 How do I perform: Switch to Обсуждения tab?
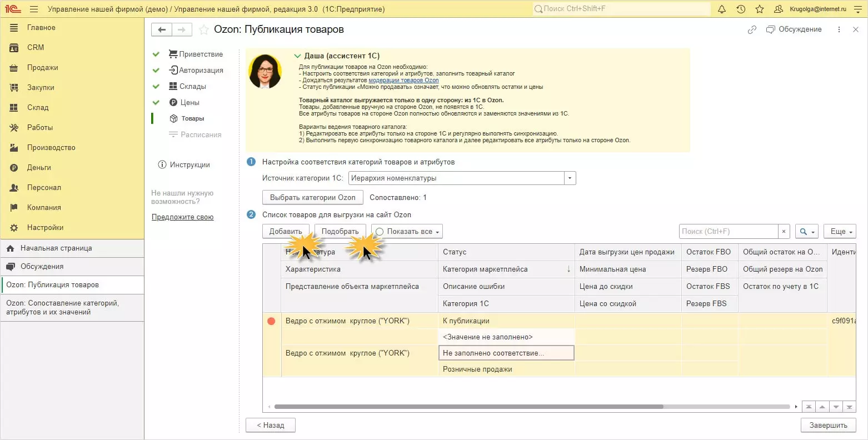72,267
